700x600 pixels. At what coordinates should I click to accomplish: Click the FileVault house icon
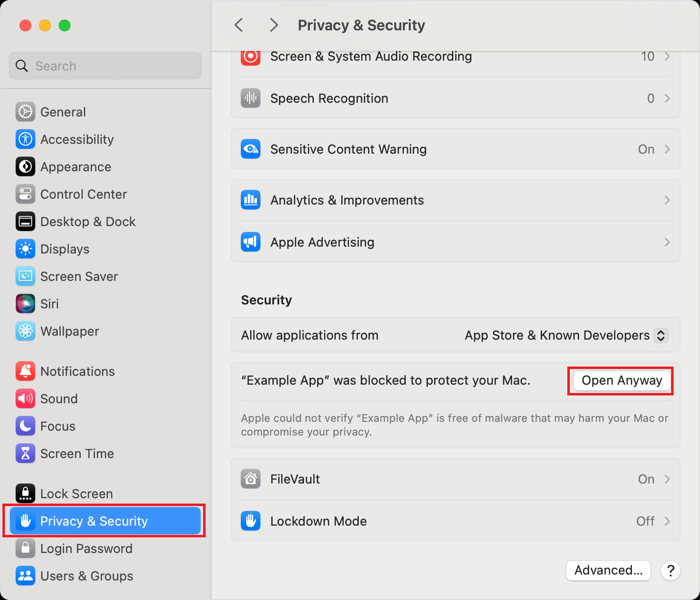click(251, 479)
